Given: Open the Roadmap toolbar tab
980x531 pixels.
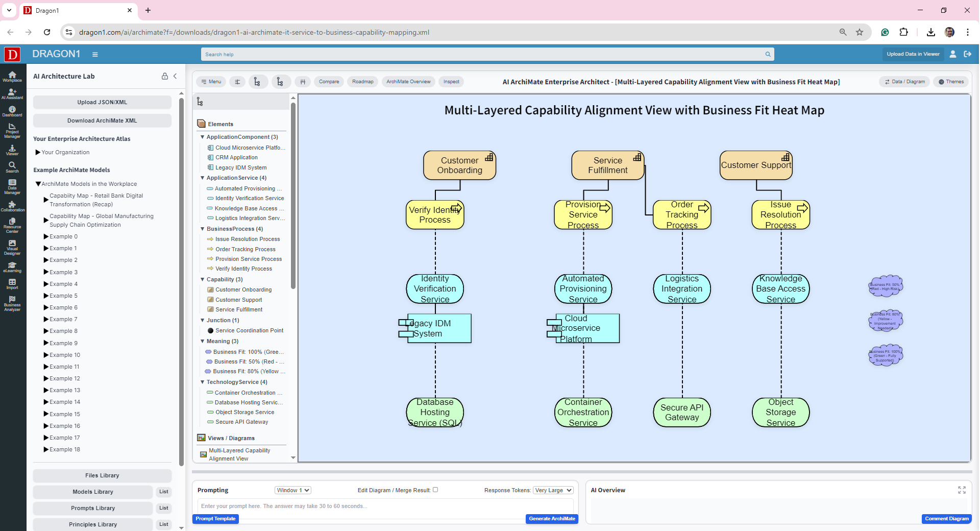Looking at the screenshot, I should point(362,82).
